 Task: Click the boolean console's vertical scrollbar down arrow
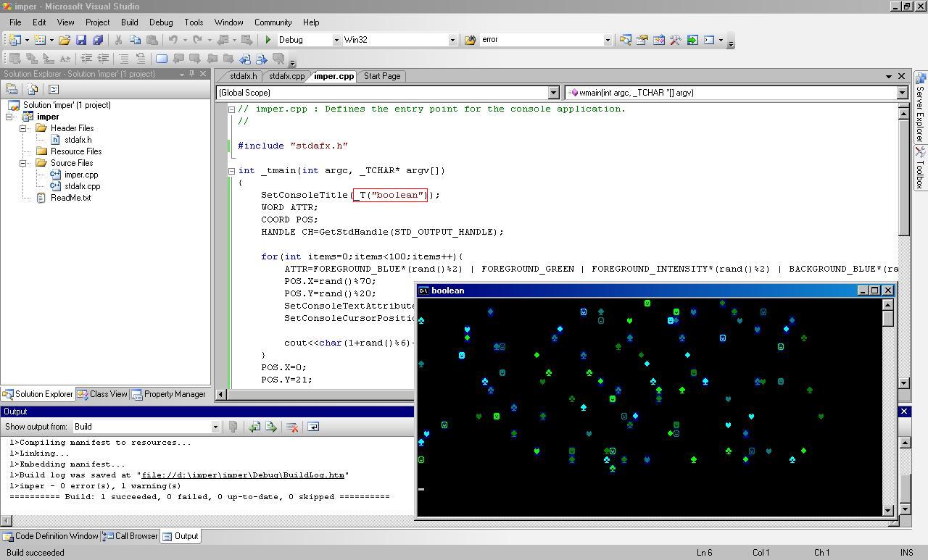pyautogui.click(x=888, y=510)
